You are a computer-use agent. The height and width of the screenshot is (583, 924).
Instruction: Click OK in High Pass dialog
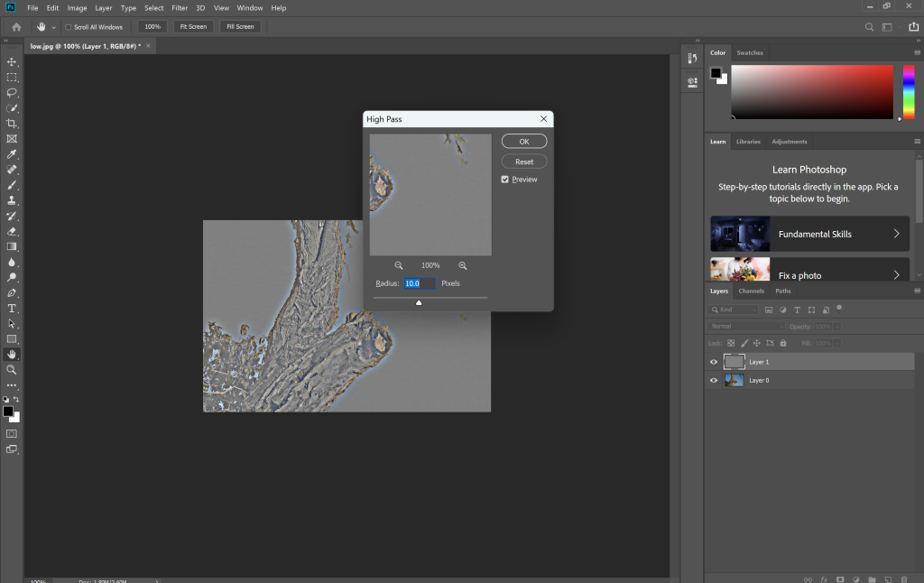[524, 142]
